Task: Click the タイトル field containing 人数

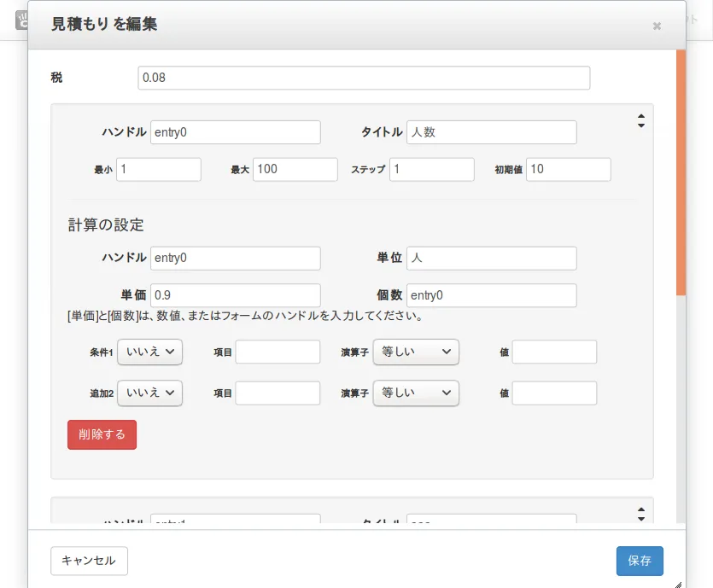Action: (x=491, y=132)
